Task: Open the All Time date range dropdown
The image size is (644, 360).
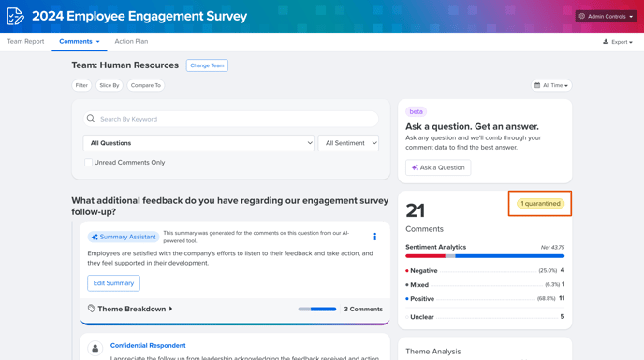Action: point(551,85)
